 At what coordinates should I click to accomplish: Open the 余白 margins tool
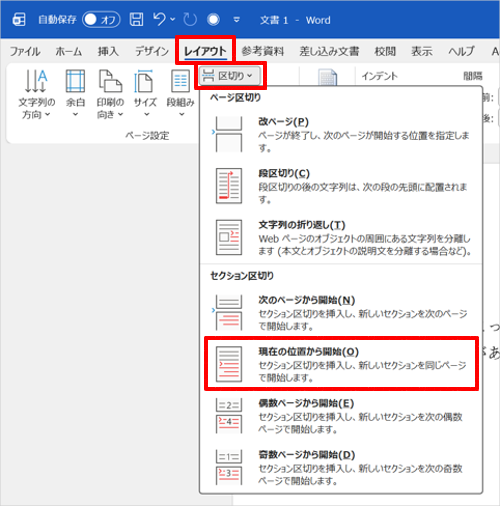[75, 94]
